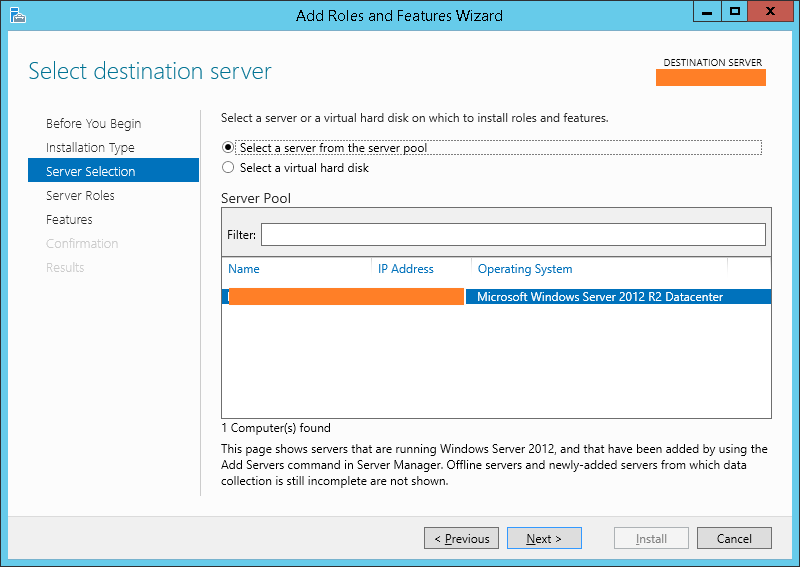Click the Previous button

[462, 539]
